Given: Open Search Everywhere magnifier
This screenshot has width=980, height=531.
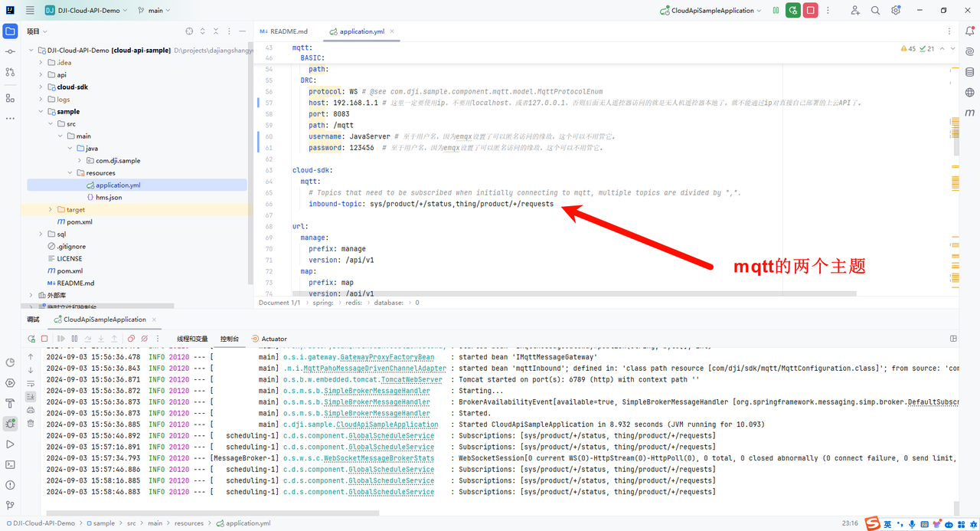Looking at the screenshot, I should tap(875, 10).
